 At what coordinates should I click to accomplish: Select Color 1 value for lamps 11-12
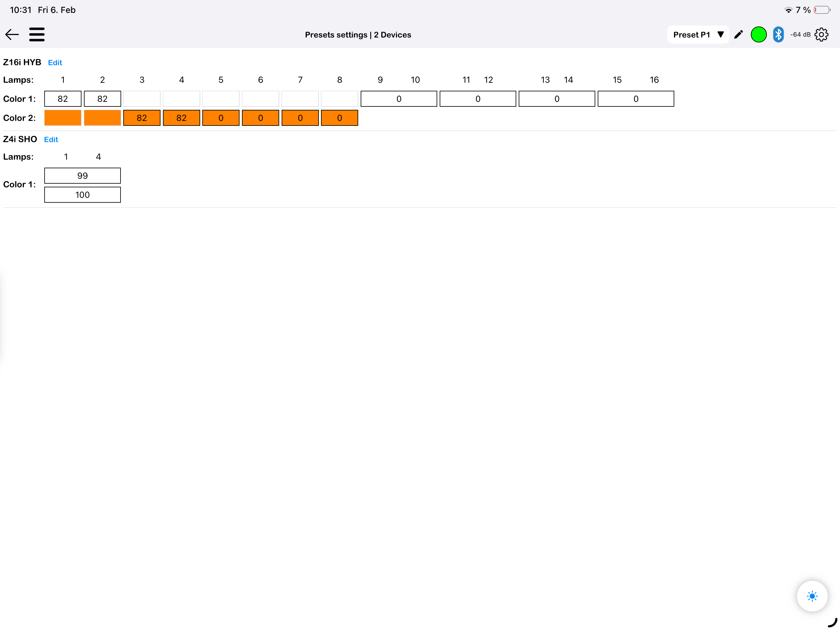(x=478, y=99)
